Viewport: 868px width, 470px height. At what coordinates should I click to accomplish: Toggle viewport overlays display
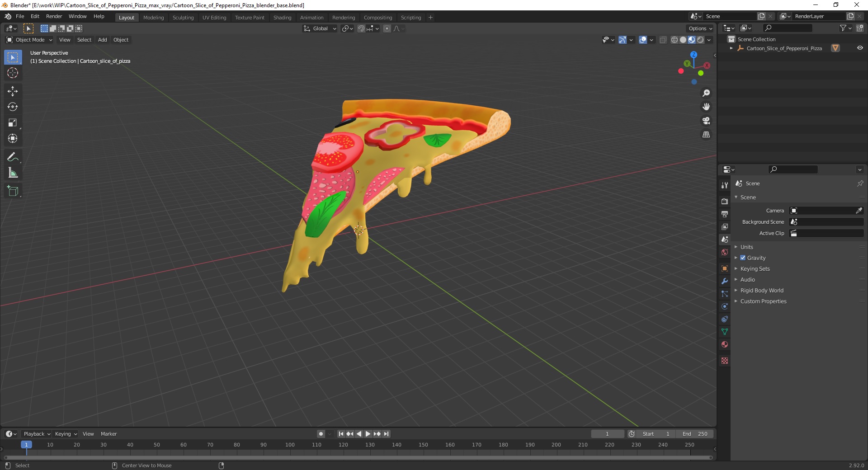(643, 40)
